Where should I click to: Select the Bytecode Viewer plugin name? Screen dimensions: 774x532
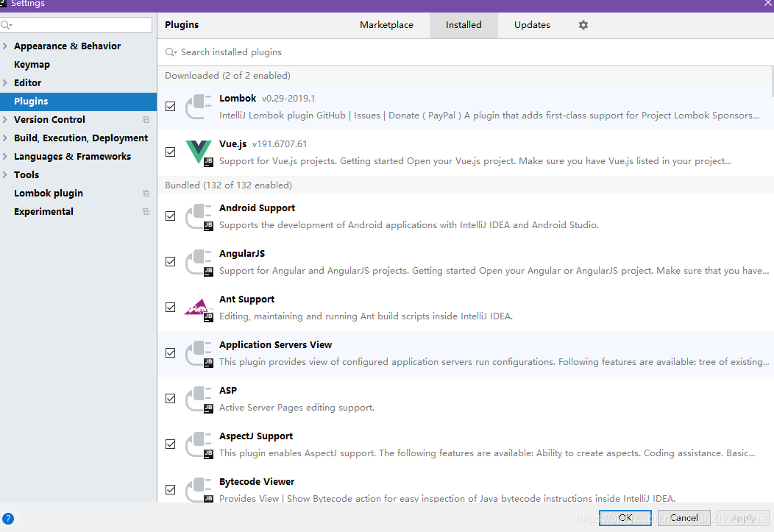pos(256,482)
